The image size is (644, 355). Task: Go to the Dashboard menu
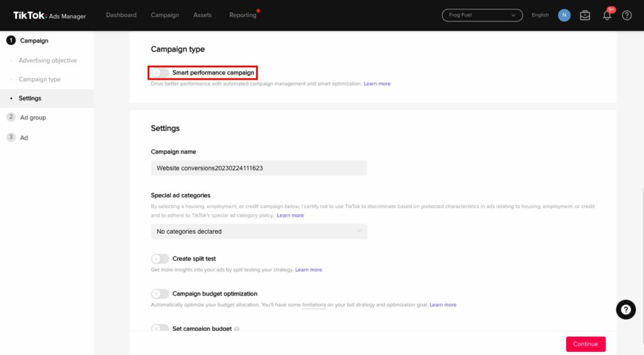click(x=121, y=15)
